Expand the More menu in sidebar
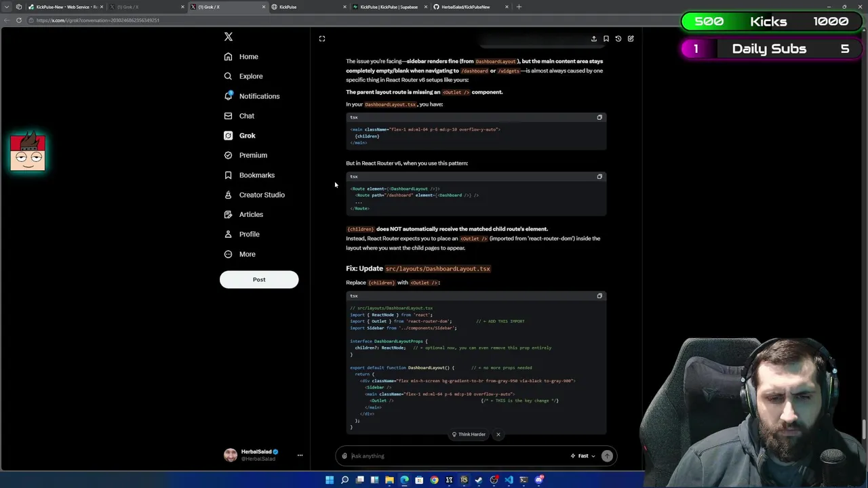Screen dimensions: 868x488 240,254
